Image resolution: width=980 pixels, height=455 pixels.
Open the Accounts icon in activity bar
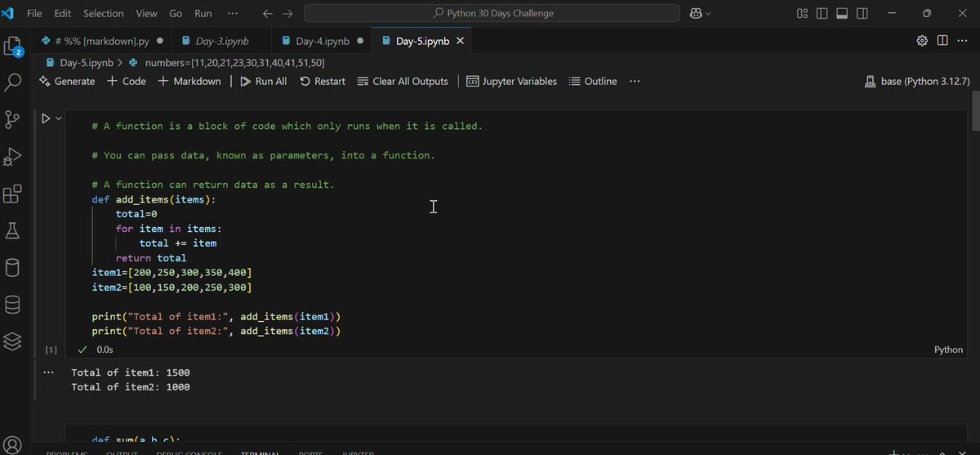(x=13, y=445)
